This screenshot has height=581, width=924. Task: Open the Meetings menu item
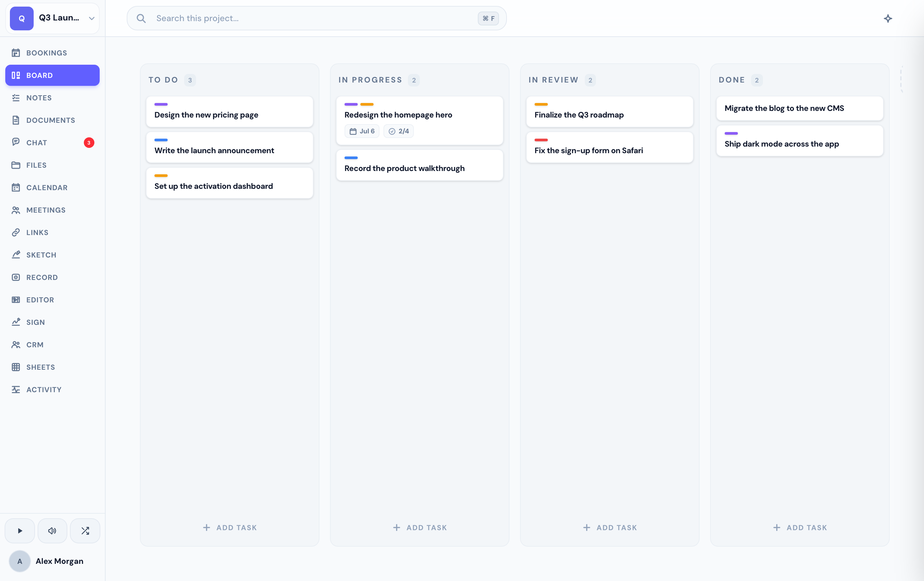(x=52, y=210)
